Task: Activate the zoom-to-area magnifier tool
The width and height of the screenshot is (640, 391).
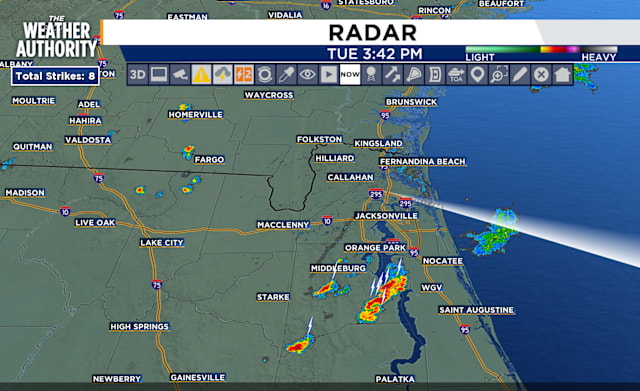Action: 498,75
